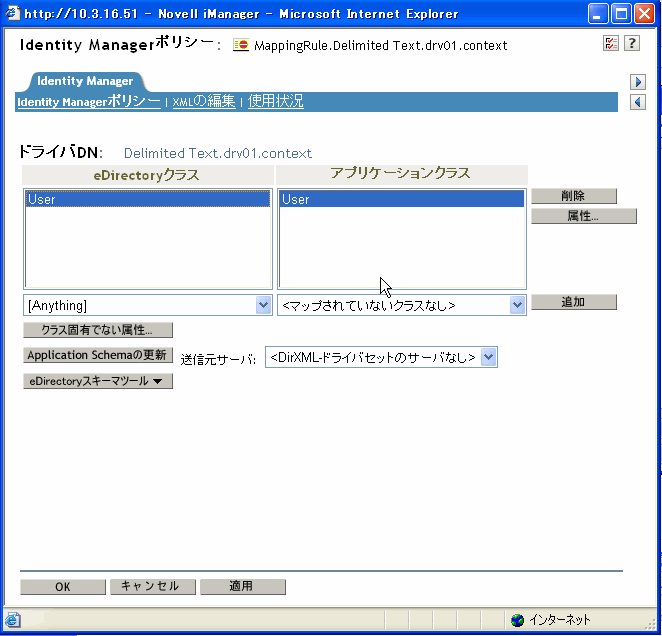Image resolution: width=662 pixels, height=636 pixels.
Task: Expand the eDirectoryスキーマツール menu button
Action: click(x=98, y=381)
